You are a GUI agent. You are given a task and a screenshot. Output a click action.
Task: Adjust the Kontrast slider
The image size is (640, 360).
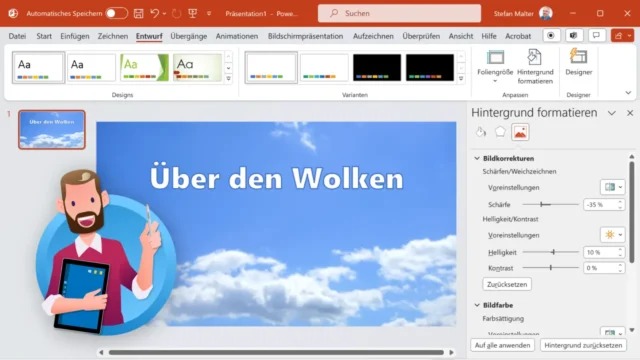[550, 268]
